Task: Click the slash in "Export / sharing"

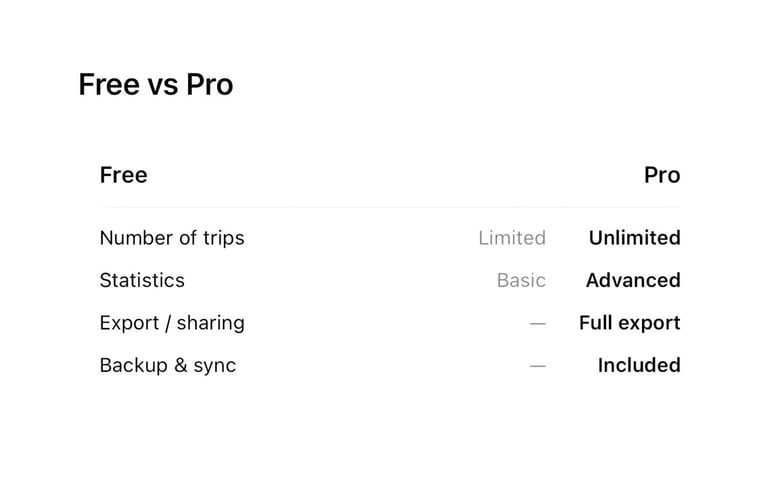Action: pyautogui.click(x=167, y=323)
